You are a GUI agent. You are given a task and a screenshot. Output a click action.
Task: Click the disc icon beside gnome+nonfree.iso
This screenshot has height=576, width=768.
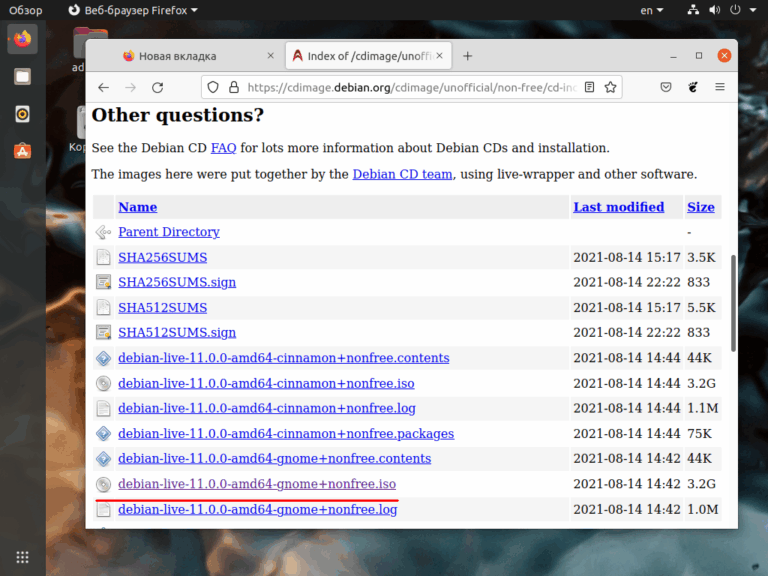103,484
